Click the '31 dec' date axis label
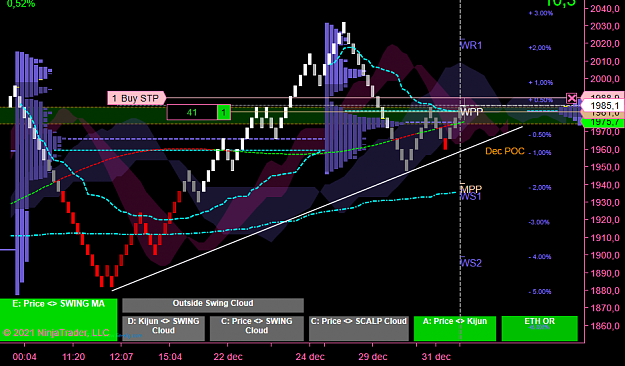 tap(436, 356)
